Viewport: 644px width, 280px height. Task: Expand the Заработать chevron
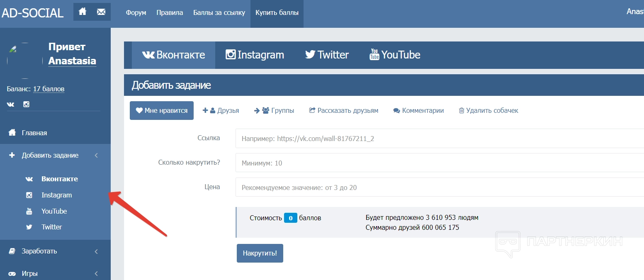(96, 251)
